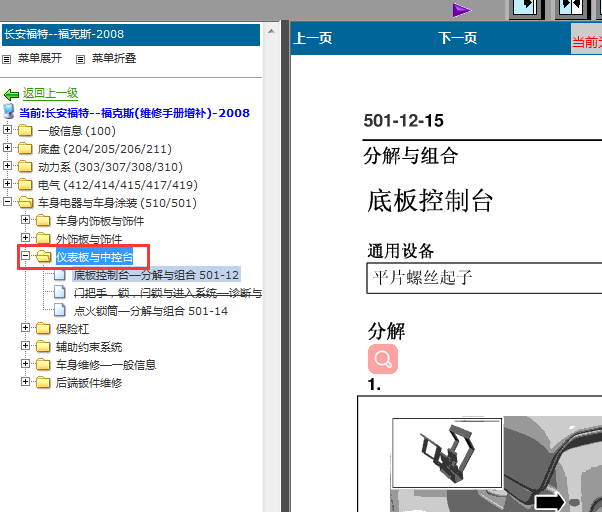The height and width of the screenshot is (512, 602).
Task: Click 长安福特--福克斯-2008 header bar
Action: click(131, 35)
